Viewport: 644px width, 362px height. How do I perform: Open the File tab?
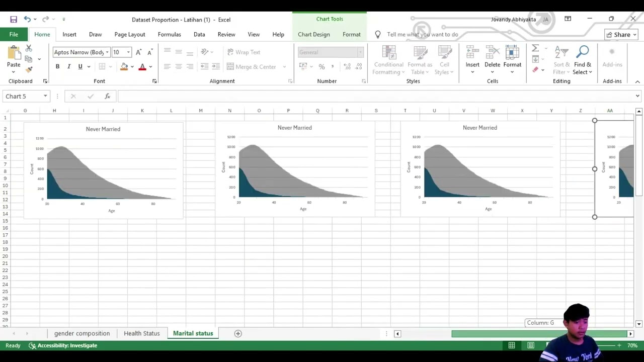pos(14,34)
